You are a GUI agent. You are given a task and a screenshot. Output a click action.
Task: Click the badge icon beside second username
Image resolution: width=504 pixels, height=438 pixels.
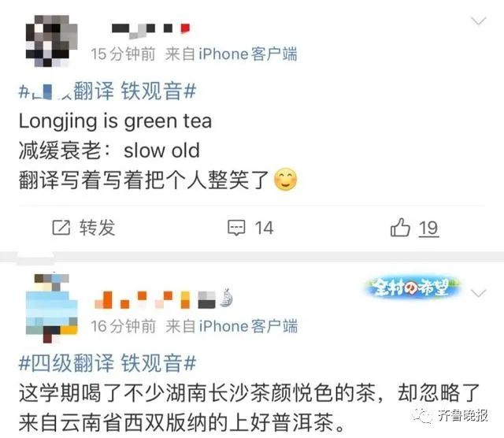coord(226,298)
